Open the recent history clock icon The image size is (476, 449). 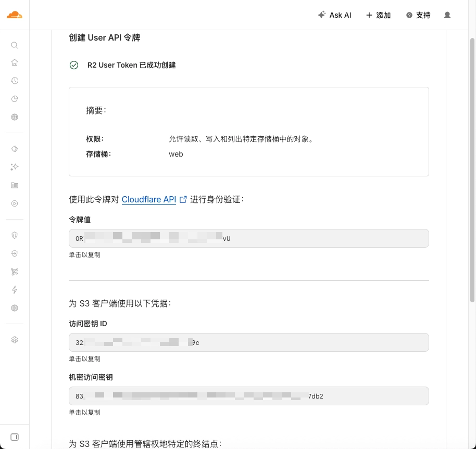tap(15, 81)
